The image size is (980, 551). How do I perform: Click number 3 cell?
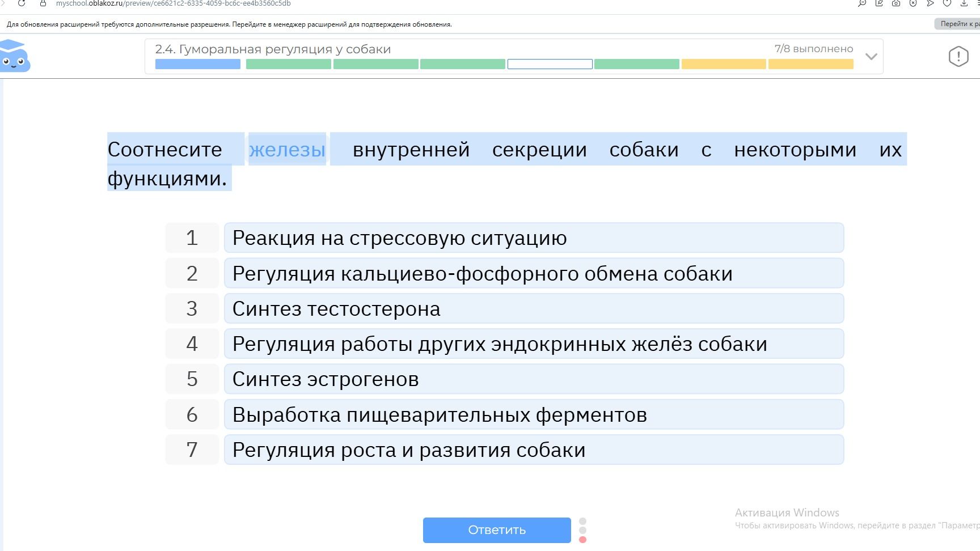192,308
